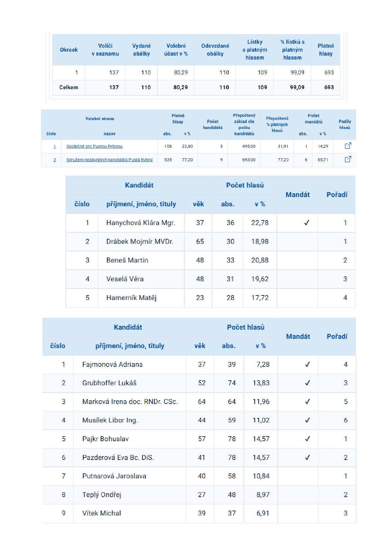This screenshot has width=392, height=554.
Task: Click candidate Pajkr Bohuslav
Action: 105,439
